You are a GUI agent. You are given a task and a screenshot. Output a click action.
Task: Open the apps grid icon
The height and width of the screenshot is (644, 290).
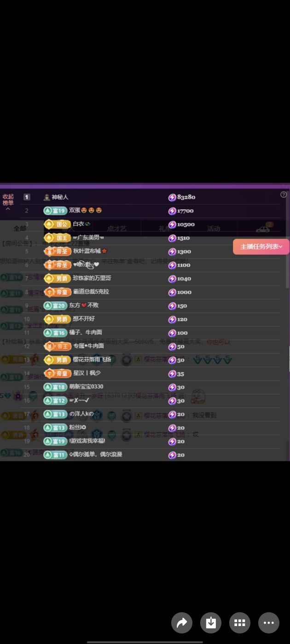[239, 623]
